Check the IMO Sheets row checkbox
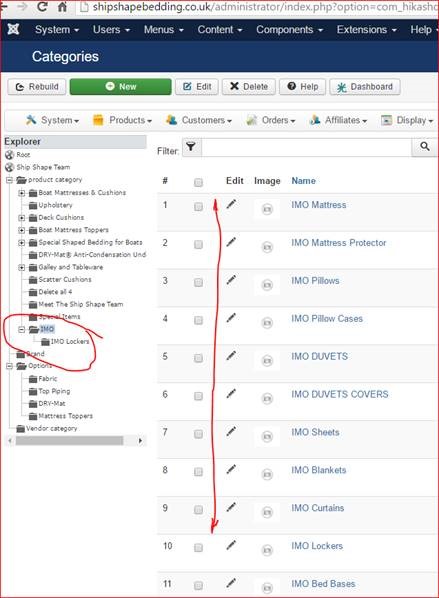This screenshot has height=598, width=439. point(198,434)
